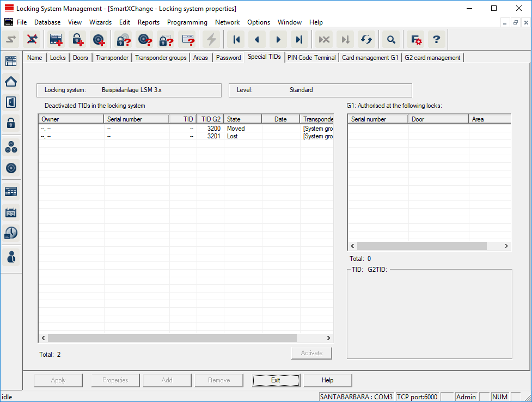
Task: Click the Help button at bottom
Action: [x=327, y=380]
